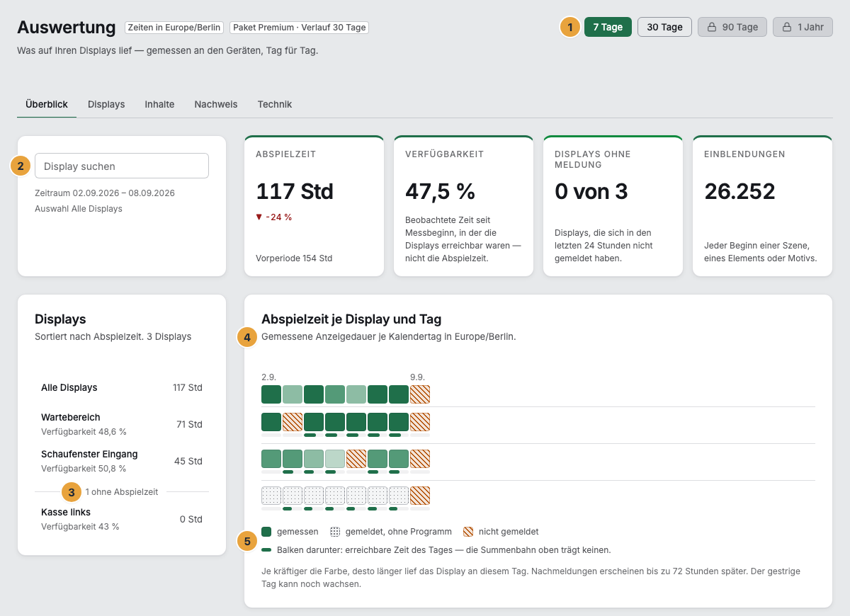The height and width of the screenshot is (616, 850).
Task: Go to the Inhalte tab
Action: (159, 104)
